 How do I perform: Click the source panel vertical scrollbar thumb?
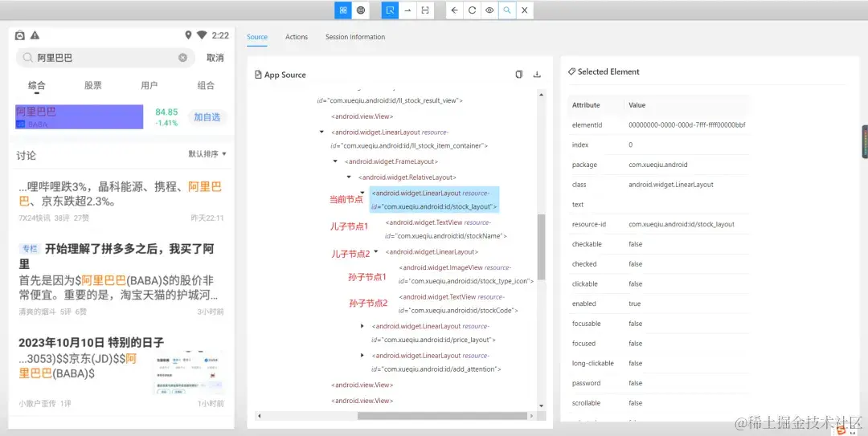[542, 247]
